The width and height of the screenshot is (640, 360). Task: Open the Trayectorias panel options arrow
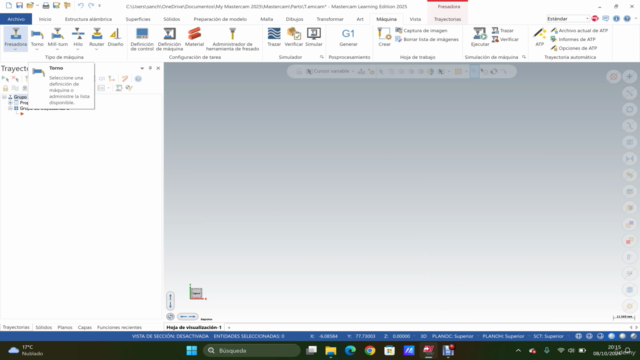click(x=142, y=68)
